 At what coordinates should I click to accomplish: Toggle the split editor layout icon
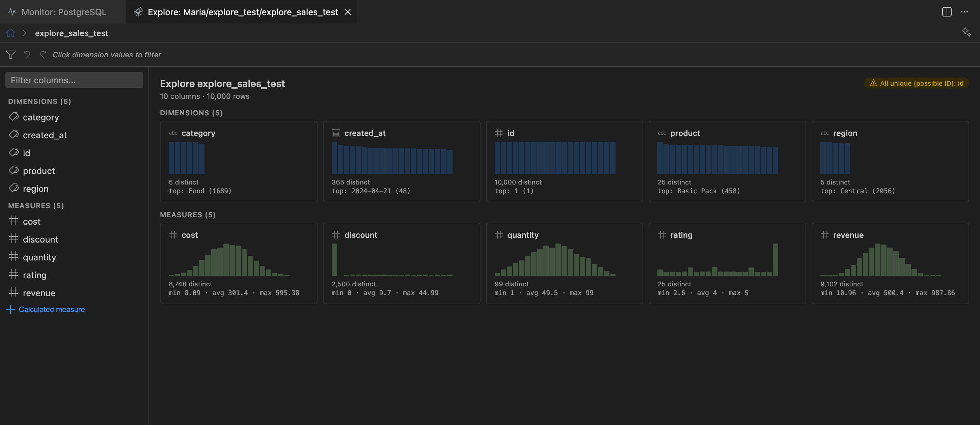pyautogui.click(x=947, y=12)
